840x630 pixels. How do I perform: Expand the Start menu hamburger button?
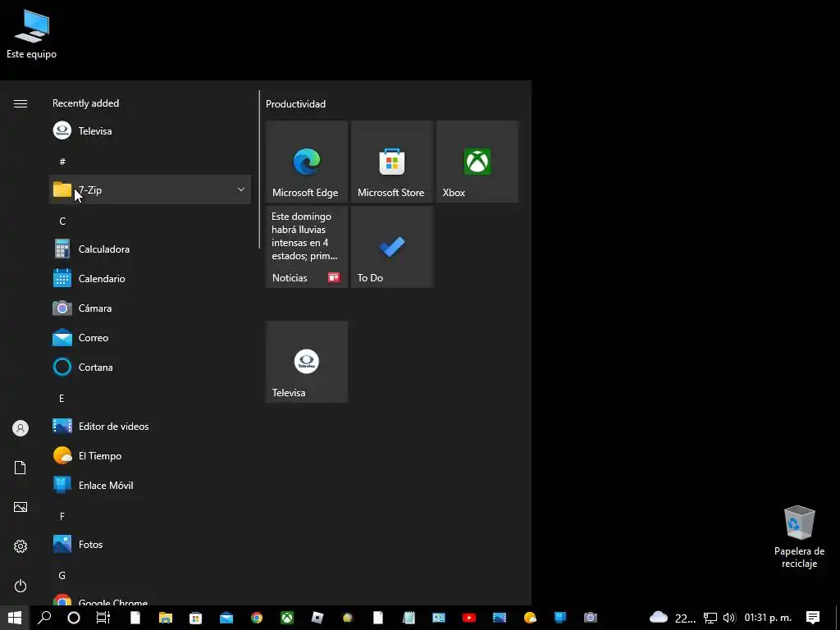point(21,103)
